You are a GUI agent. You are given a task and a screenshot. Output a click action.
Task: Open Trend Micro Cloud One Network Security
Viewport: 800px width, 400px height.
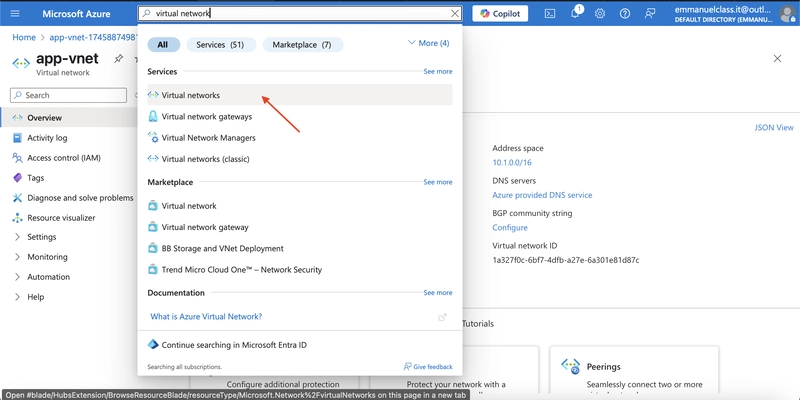coord(299,269)
